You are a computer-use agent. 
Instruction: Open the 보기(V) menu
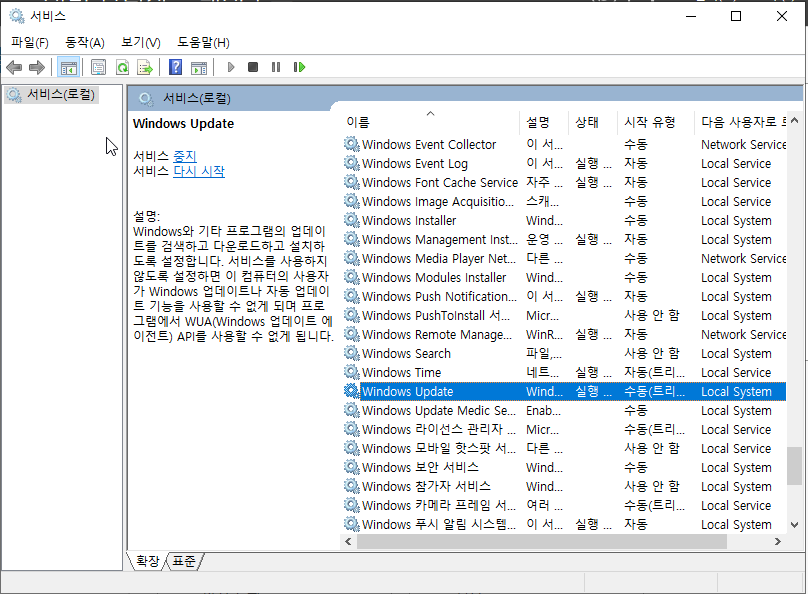[141, 43]
